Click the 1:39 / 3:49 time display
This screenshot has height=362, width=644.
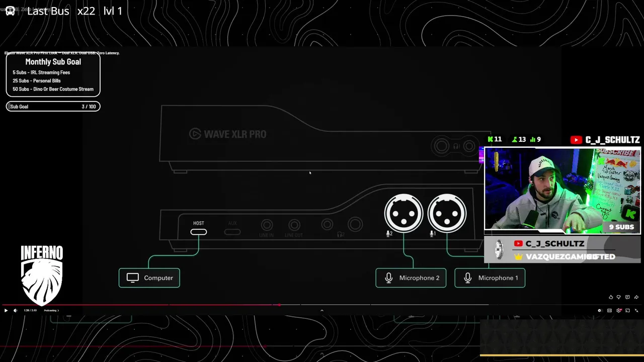pos(30,311)
